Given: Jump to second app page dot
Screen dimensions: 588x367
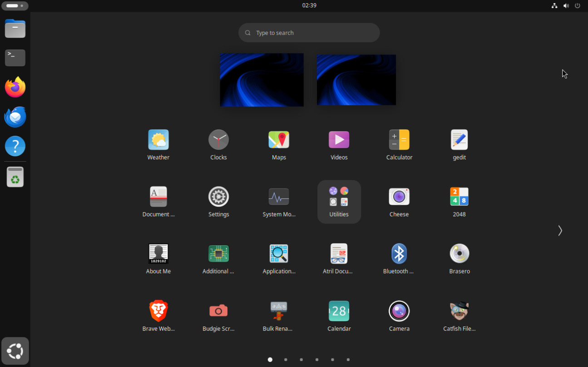Looking at the screenshot, I should pos(286,360).
